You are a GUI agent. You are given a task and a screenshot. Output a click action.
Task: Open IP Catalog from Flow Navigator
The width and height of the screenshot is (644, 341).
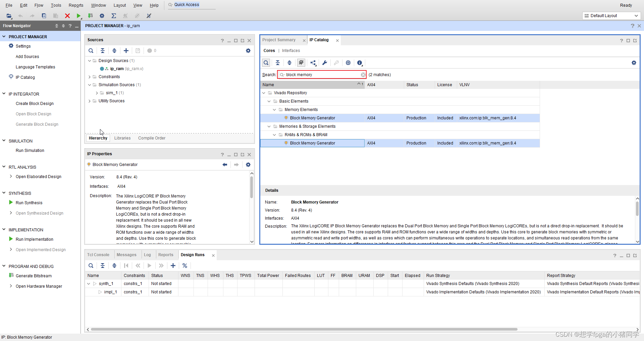[x=25, y=77]
